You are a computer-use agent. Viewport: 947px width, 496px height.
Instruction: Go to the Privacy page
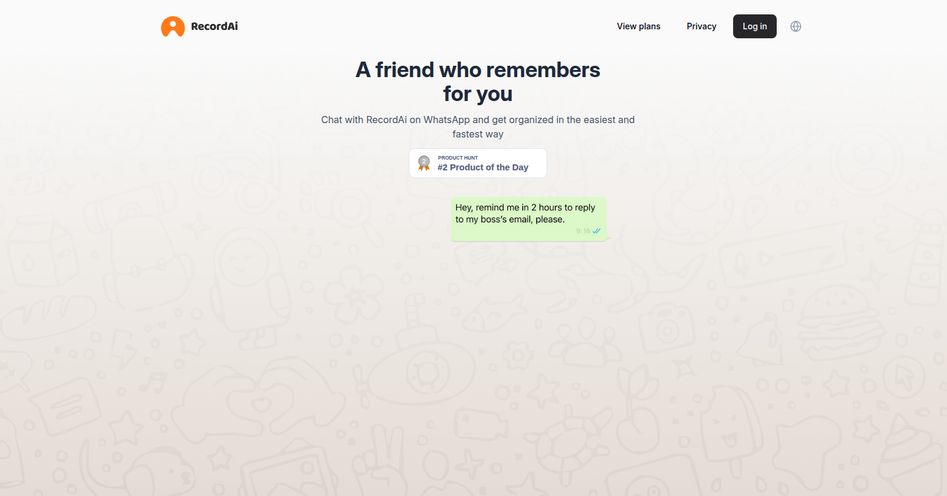coord(701,27)
